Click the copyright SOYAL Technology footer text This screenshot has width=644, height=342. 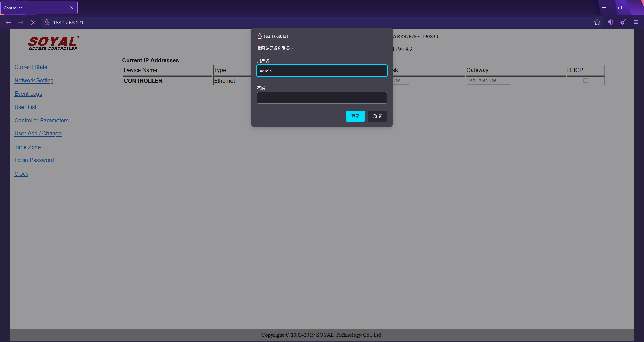(x=322, y=335)
